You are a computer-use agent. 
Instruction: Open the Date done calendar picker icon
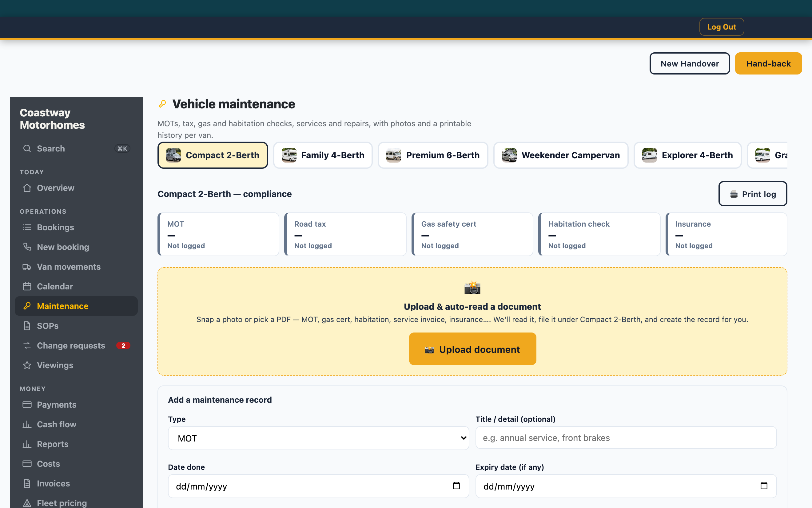point(456,486)
